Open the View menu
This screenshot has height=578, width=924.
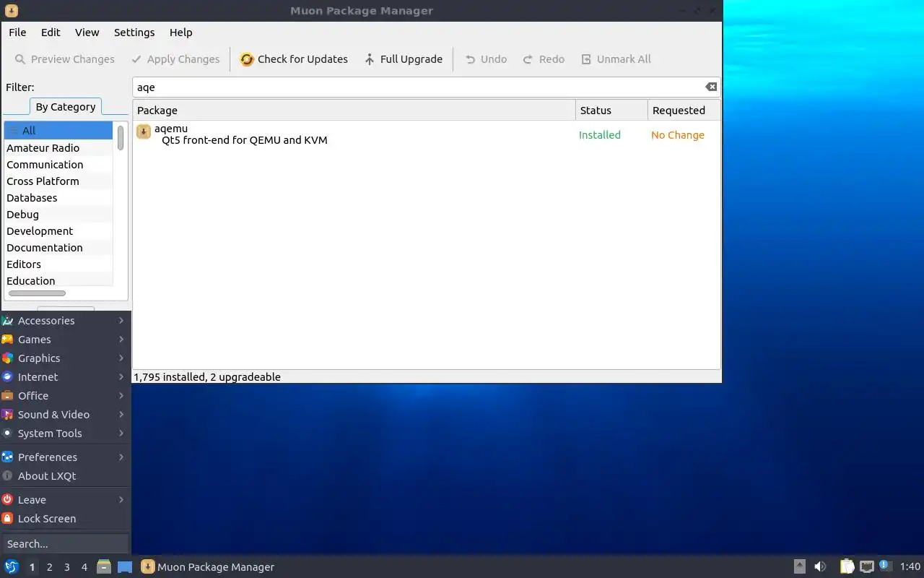(87, 33)
